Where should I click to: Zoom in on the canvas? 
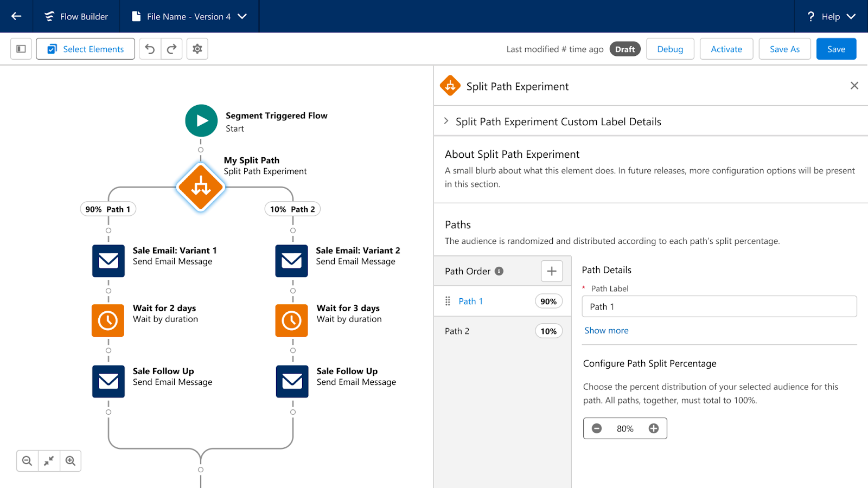pos(71,461)
